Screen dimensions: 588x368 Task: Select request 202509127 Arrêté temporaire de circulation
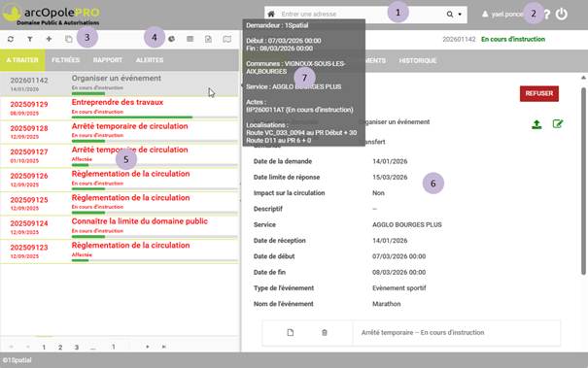pos(120,155)
